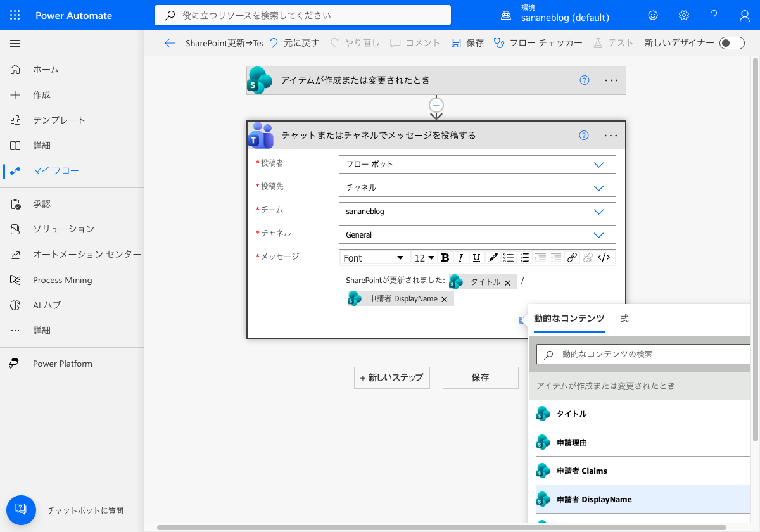
Task: Insert a link with the chain icon
Action: click(x=572, y=258)
